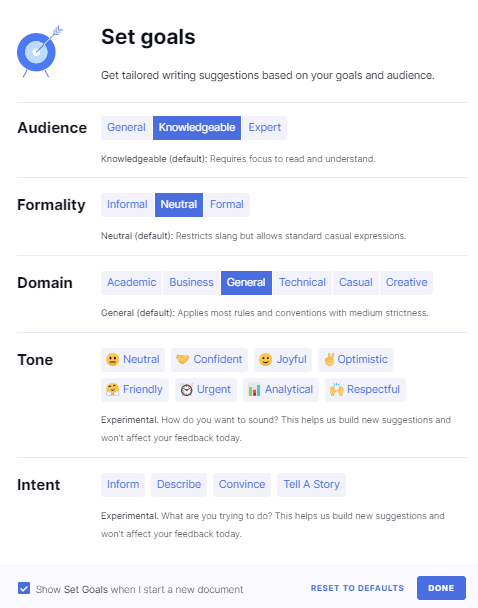Set Formality to Informal
The height and width of the screenshot is (608, 478).
click(127, 205)
